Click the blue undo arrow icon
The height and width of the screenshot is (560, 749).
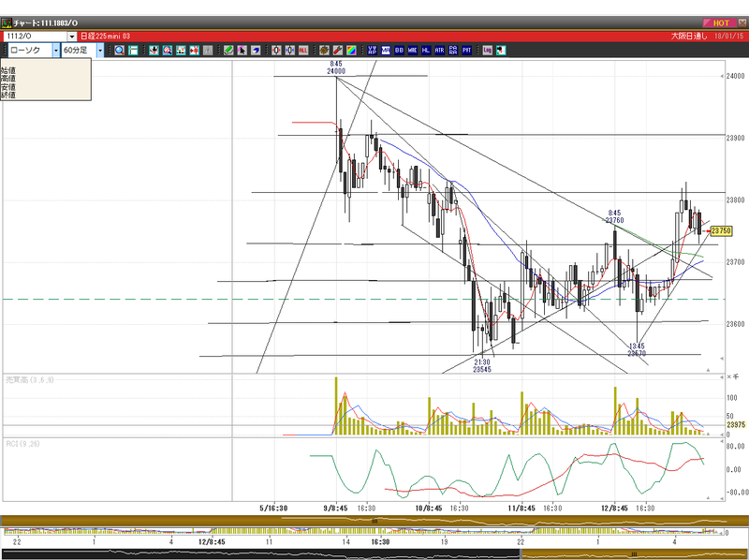click(x=256, y=51)
